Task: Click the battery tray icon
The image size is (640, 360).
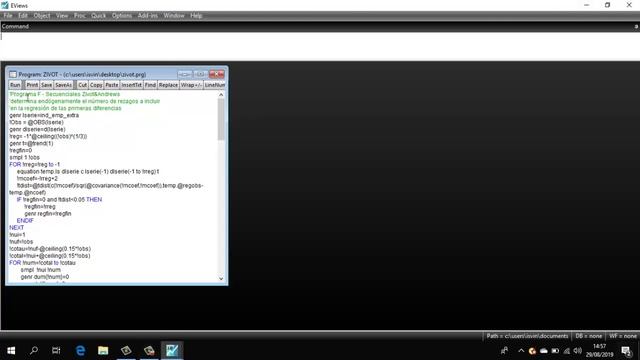Action: tap(555, 351)
